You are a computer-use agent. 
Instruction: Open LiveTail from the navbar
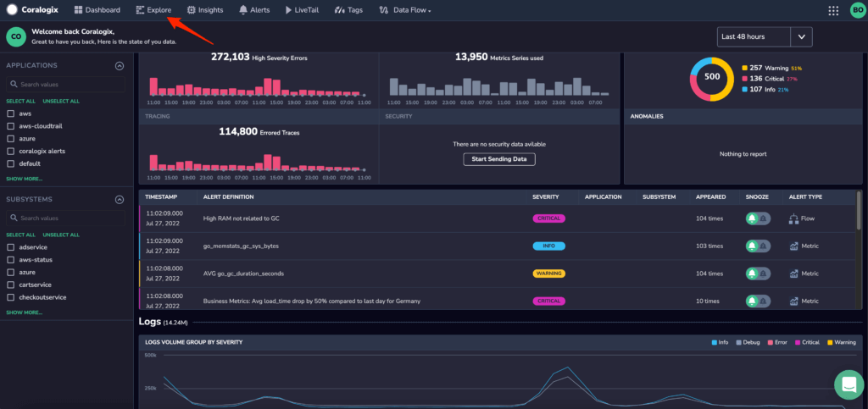(302, 10)
